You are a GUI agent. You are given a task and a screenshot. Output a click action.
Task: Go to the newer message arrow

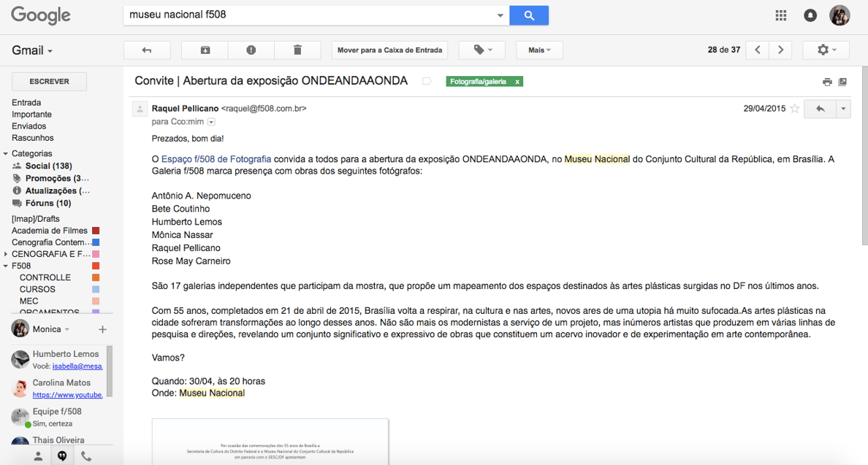point(757,50)
